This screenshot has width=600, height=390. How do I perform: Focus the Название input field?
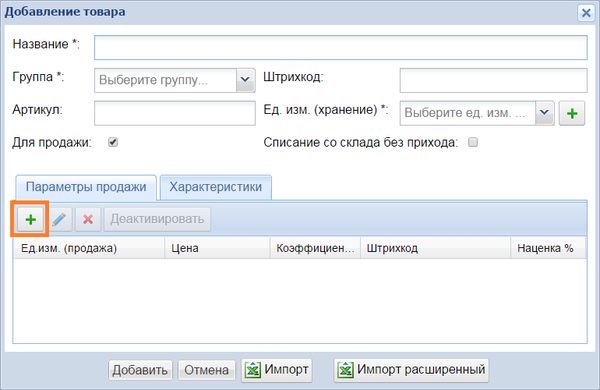(341, 47)
